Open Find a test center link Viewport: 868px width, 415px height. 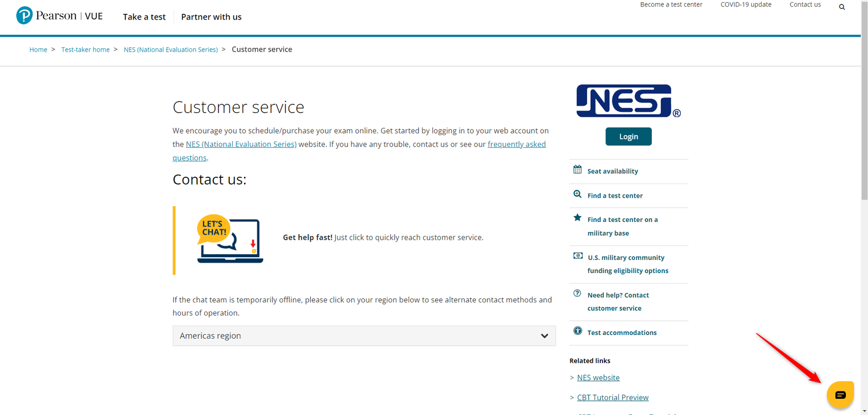(615, 196)
